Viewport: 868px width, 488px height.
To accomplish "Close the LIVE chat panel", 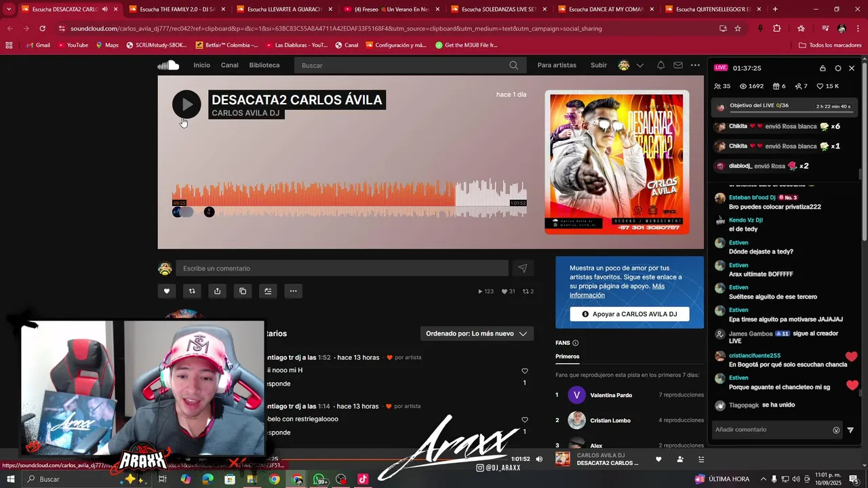I will coord(852,68).
